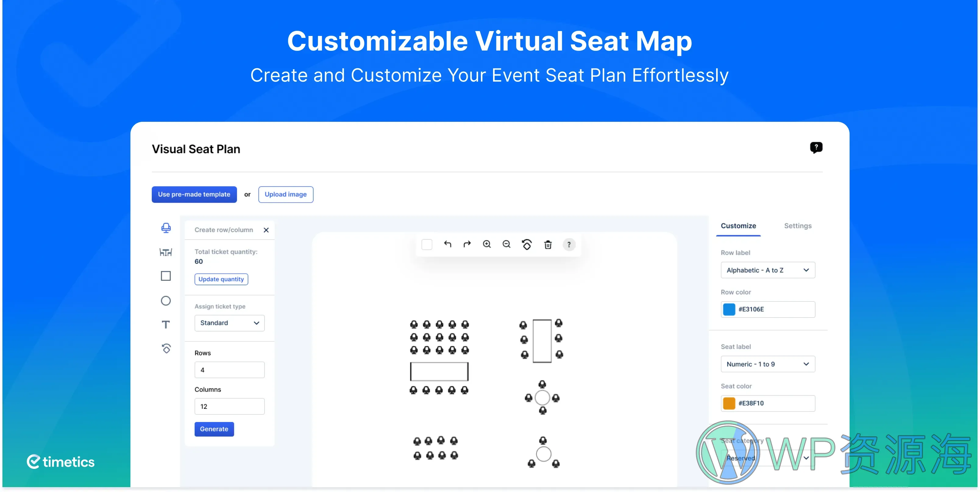Image resolution: width=980 pixels, height=492 pixels.
Task: Zoom in on the seat canvas
Action: [487, 244]
